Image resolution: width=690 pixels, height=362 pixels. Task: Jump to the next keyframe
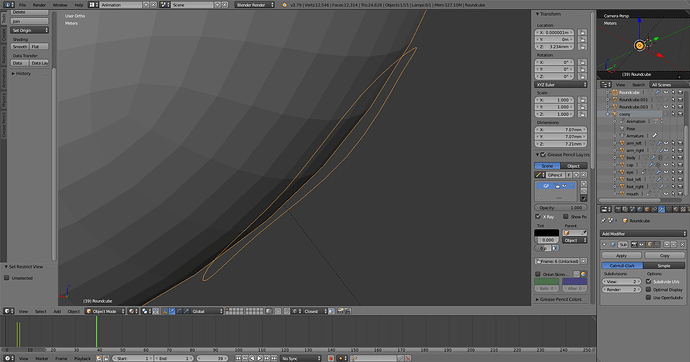coord(267,358)
